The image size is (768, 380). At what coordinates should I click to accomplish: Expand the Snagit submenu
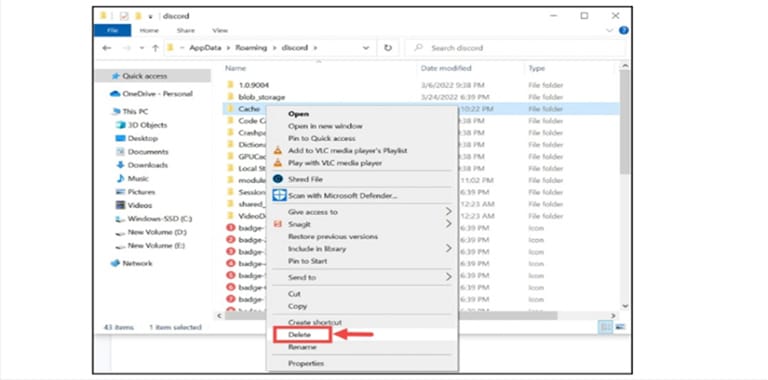(x=362, y=224)
